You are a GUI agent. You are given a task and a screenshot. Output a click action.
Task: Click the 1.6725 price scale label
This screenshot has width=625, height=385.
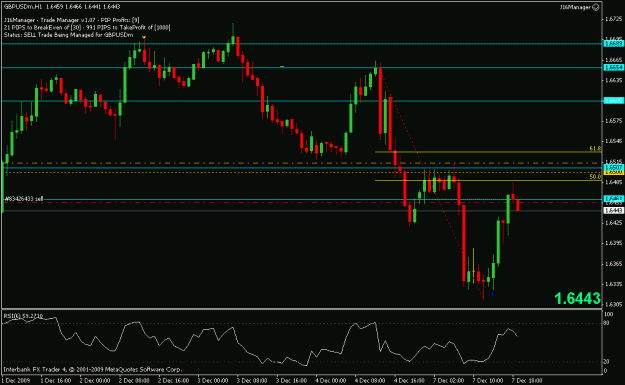point(614,19)
